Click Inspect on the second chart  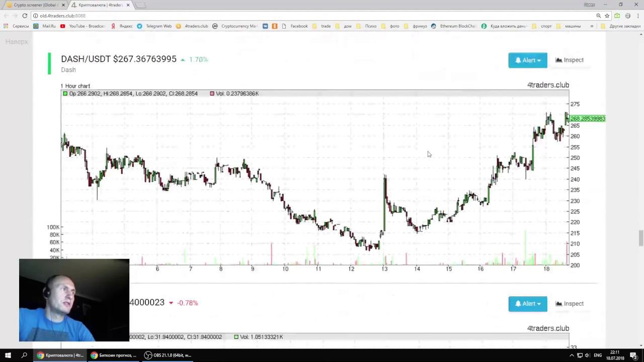tap(570, 304)
